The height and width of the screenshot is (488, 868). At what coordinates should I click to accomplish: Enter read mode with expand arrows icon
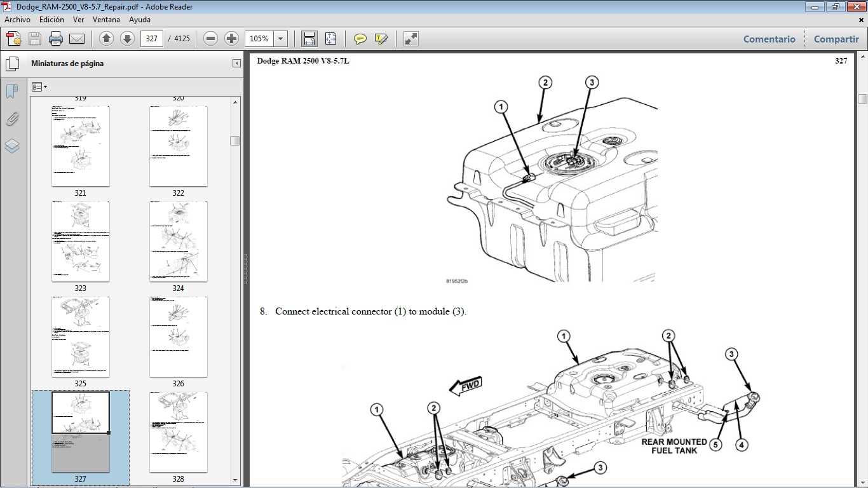411,39
